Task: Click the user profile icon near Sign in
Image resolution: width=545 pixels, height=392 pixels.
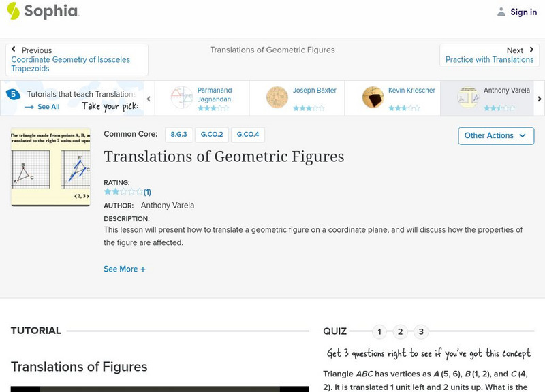Action: pyautogui.click(x=501, y=12)
